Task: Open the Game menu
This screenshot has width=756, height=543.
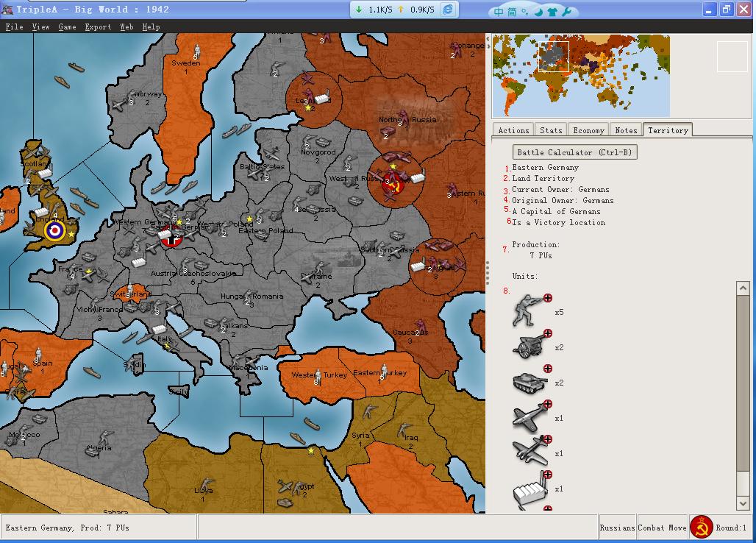Action: (67, 27)
